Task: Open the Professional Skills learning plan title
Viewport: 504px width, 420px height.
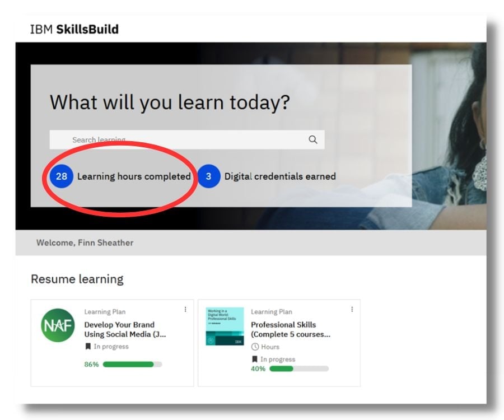Action: click(x=290, y=329)
